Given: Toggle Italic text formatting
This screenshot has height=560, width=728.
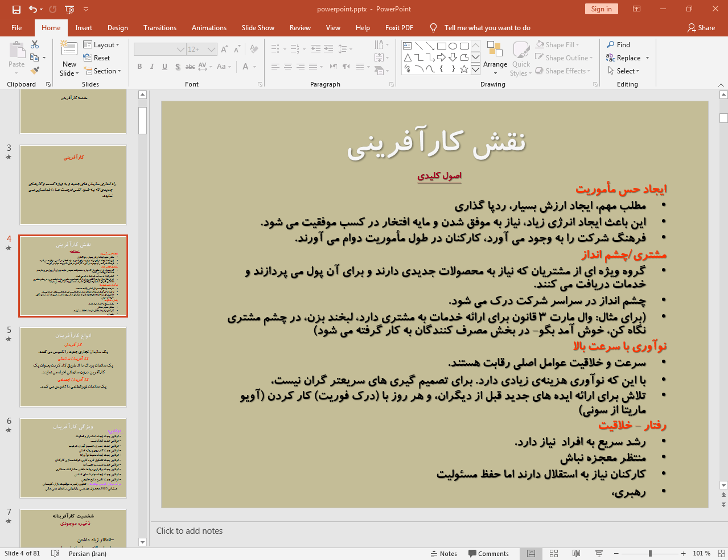Looking at the screenshot, I should (152, 67).
